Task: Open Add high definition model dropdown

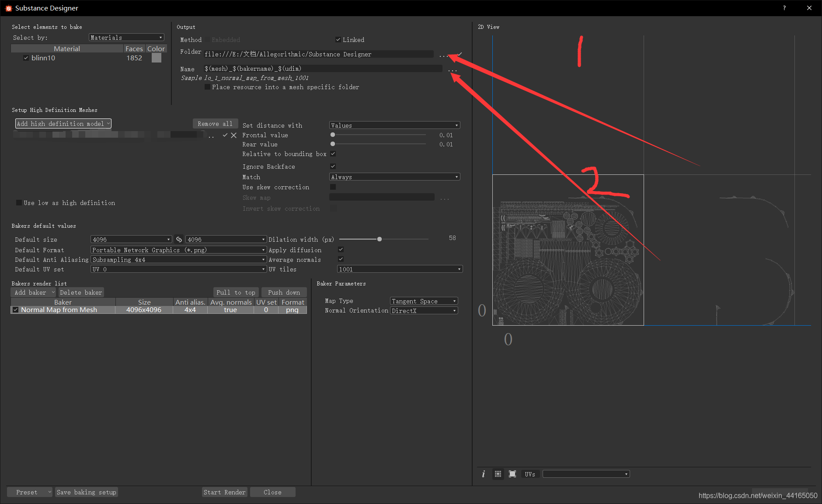Action: [x=63, y=124]
